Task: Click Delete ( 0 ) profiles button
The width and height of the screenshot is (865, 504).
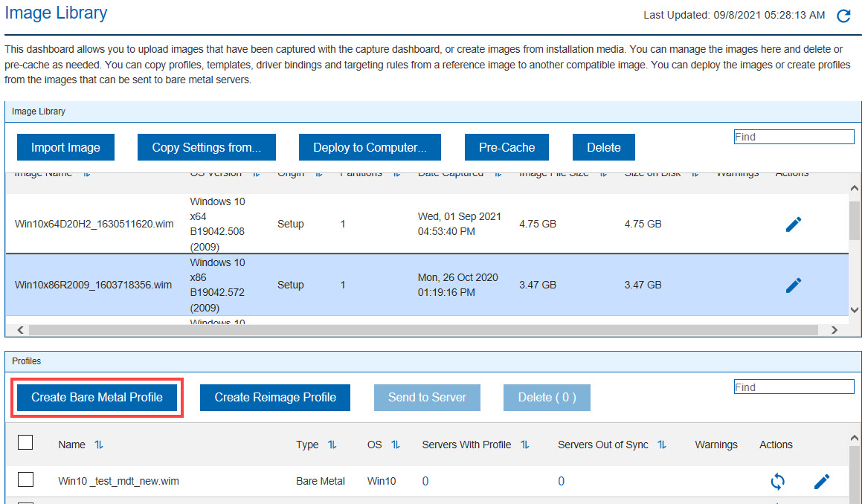Action: click(x=547, y=398)
